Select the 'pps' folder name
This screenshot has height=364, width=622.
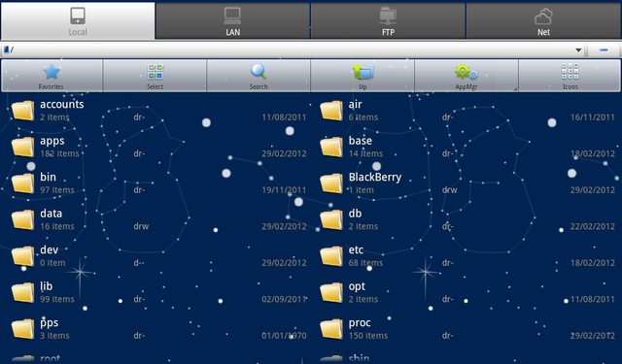click(x=50, y=323)
